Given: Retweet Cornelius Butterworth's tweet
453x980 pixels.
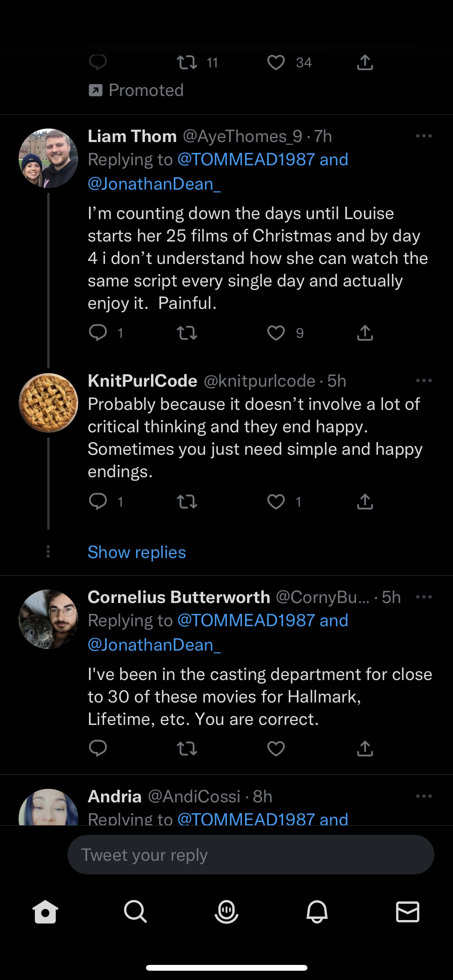Looking at the screenshot, I should click(x=187, y=749).
